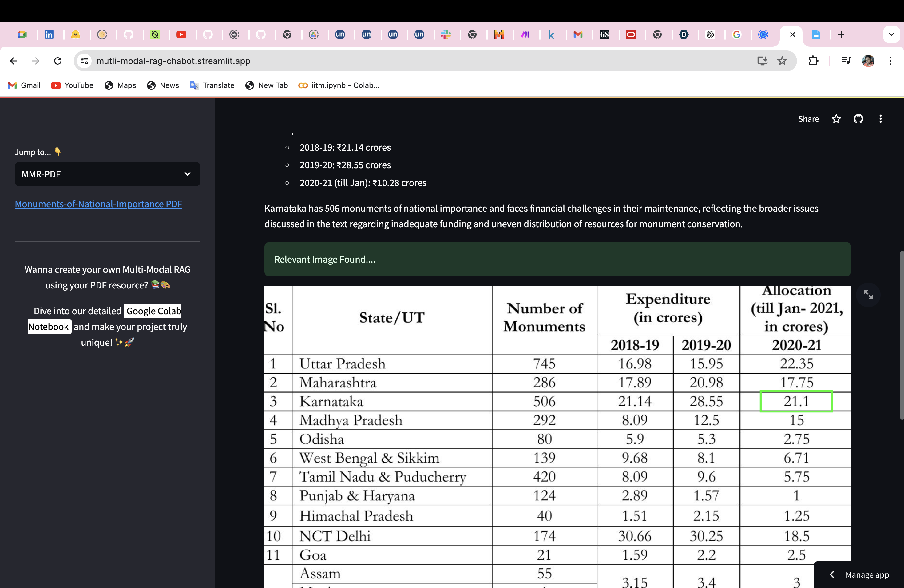Select the Slack pinned tab
The image size is (904, 588).
pos(446,34)
